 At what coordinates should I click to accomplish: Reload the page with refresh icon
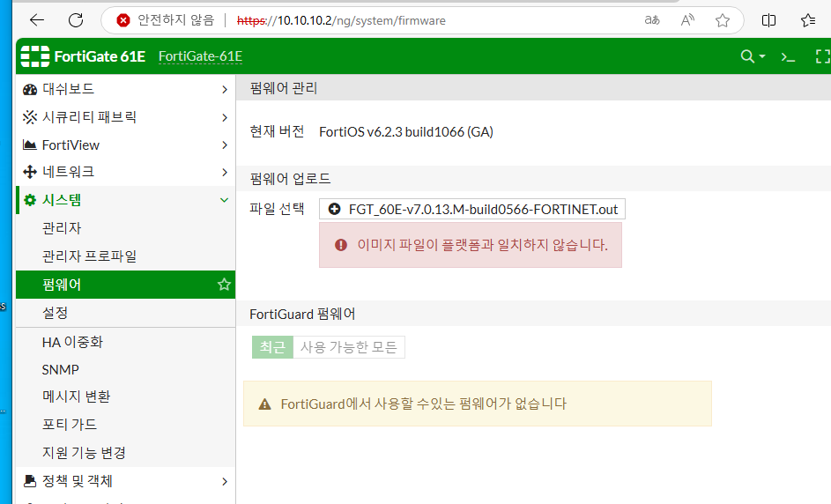tap(76, 20)
